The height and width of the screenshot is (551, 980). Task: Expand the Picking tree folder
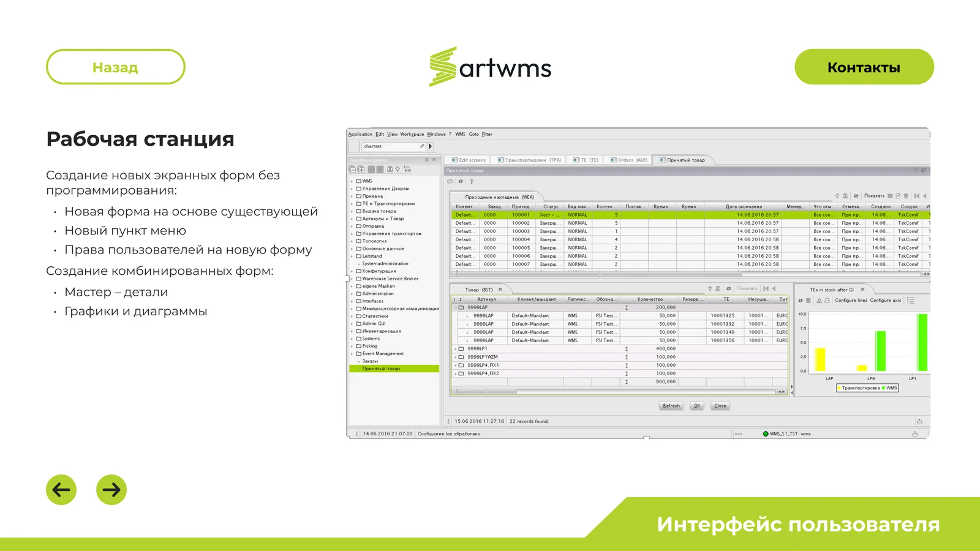coord(352,346)
